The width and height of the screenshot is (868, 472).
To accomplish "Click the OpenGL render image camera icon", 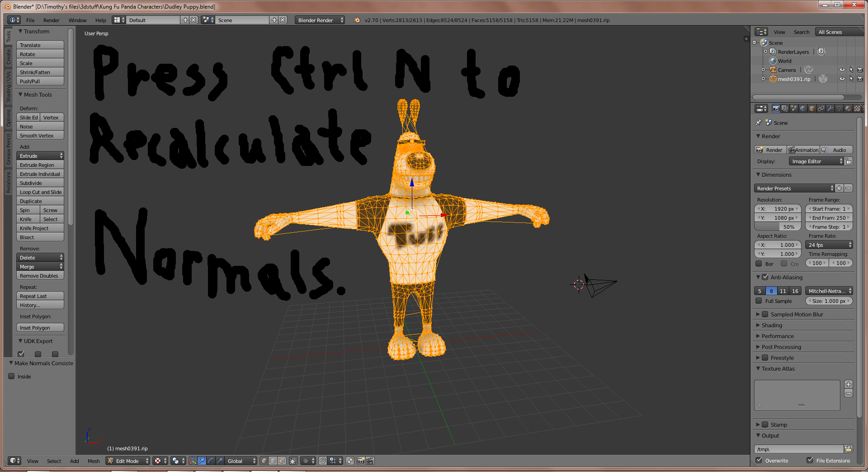I will point(361,461).
